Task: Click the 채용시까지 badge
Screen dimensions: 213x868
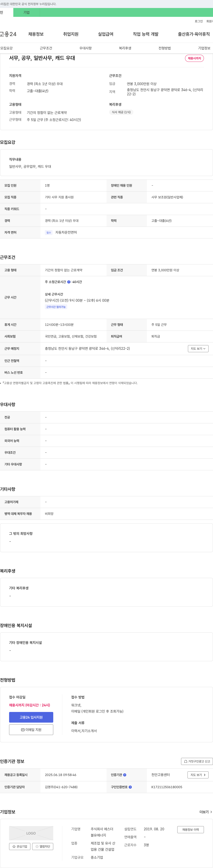Action: click(194, 58)
